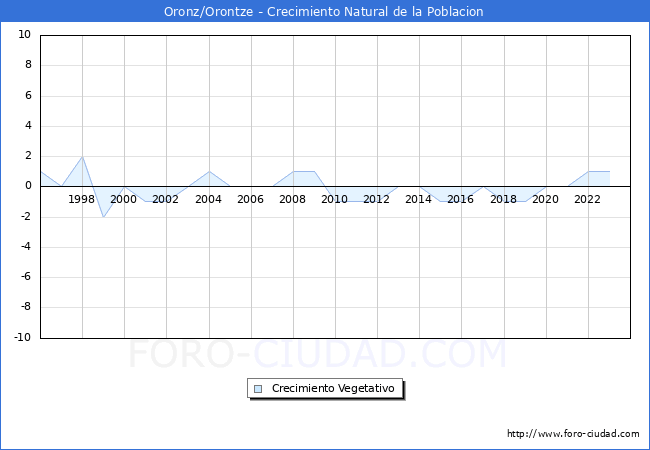Click the y-axis label 2

pyautogui.click(x=28, y=156)
